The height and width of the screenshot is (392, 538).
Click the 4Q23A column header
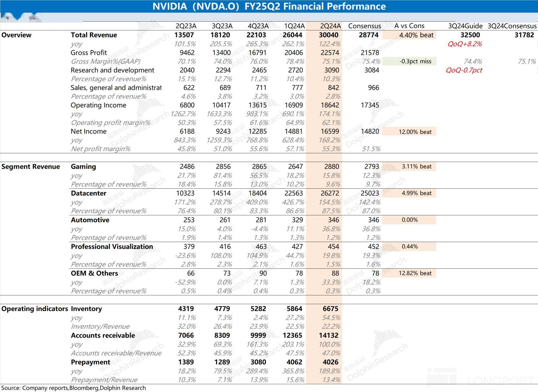tap(258, 26)
